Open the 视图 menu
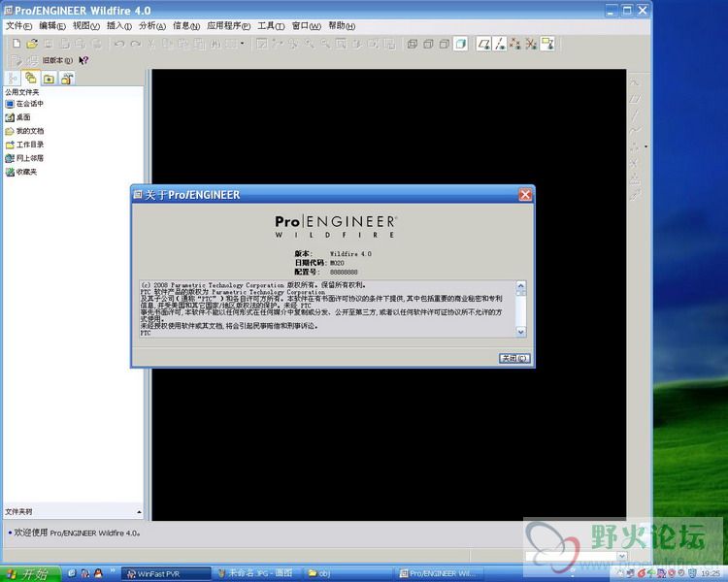The width and height of the screenshot is (728, 582). click(x=85, y=26)
